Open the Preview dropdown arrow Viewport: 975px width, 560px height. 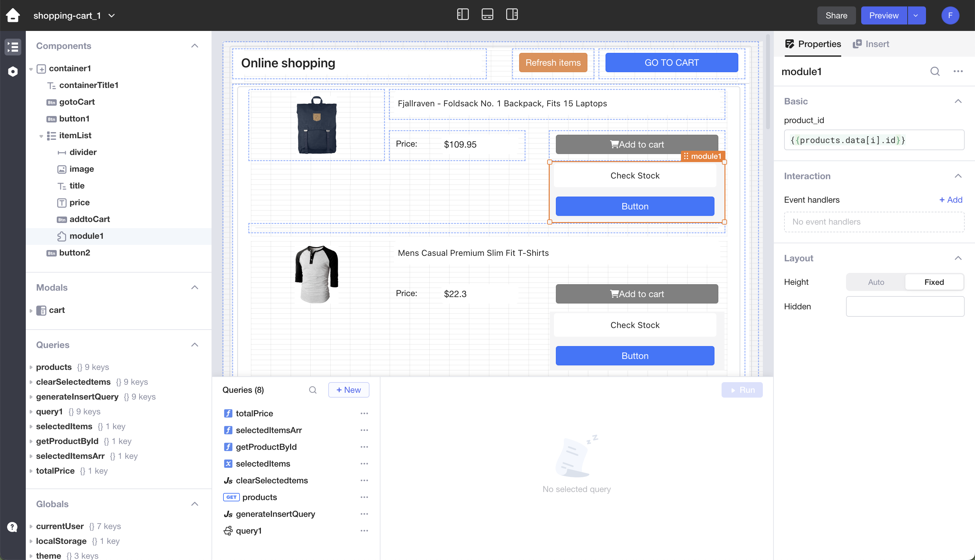coord(916,15)
